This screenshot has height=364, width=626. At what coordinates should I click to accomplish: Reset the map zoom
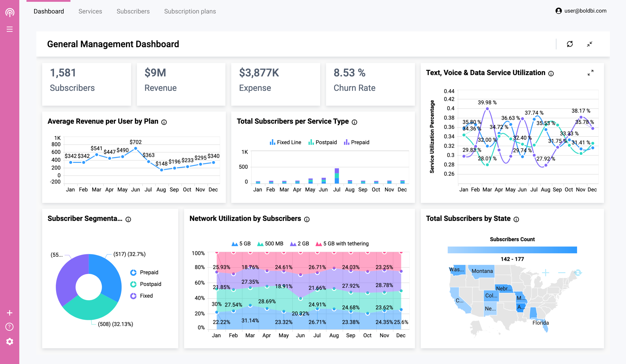pos(578,273)
